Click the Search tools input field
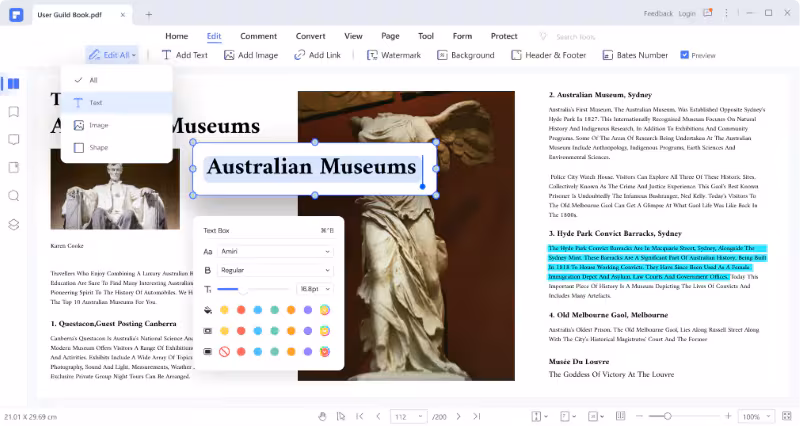The image size is (800, 426). pos(575,37)
